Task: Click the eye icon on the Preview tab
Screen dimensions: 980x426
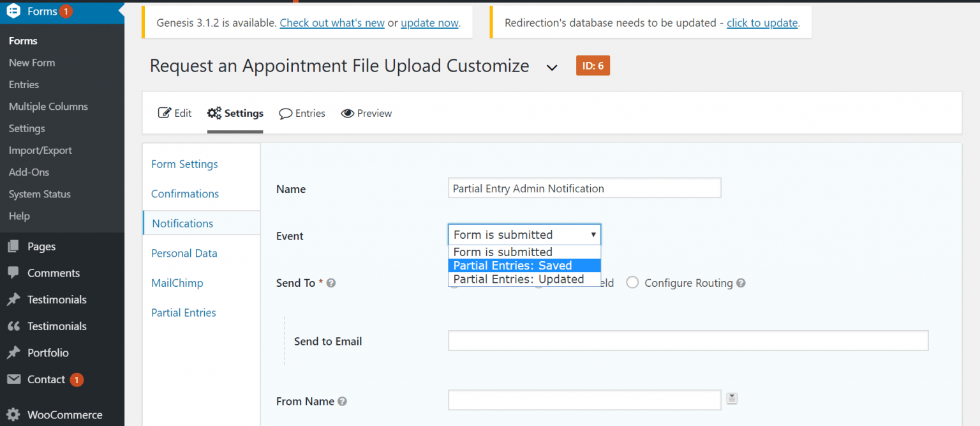Action: (348, 113)
